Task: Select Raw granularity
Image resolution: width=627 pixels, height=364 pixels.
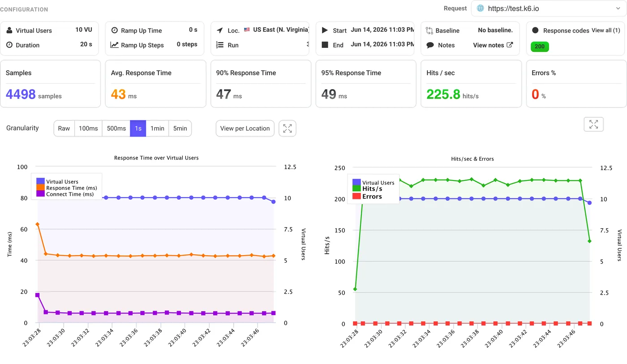Action: point(64,128)
